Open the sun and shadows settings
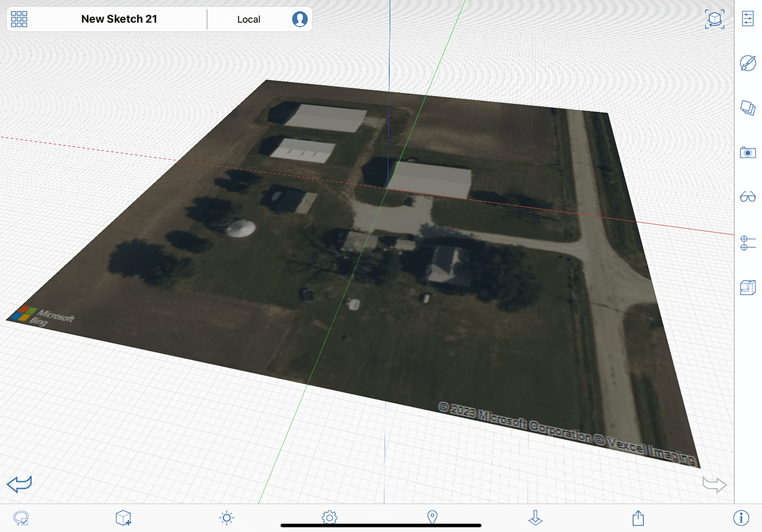Viewport: 762px width, 532px height. coord(227,518)
